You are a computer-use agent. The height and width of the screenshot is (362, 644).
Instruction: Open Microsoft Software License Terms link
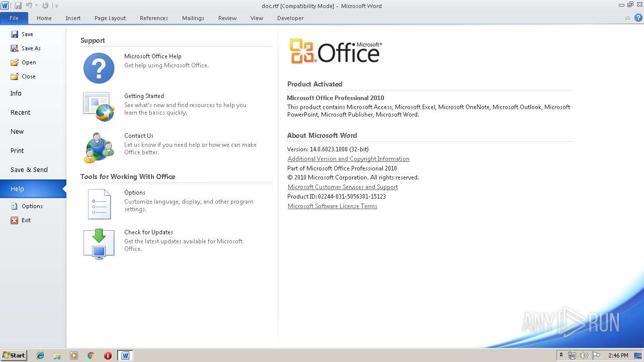[333, 206]
